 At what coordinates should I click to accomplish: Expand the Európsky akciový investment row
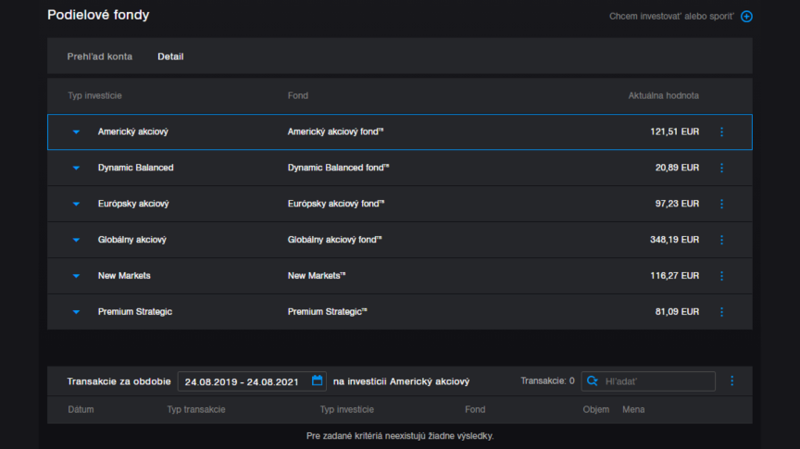tap(75, 204)
